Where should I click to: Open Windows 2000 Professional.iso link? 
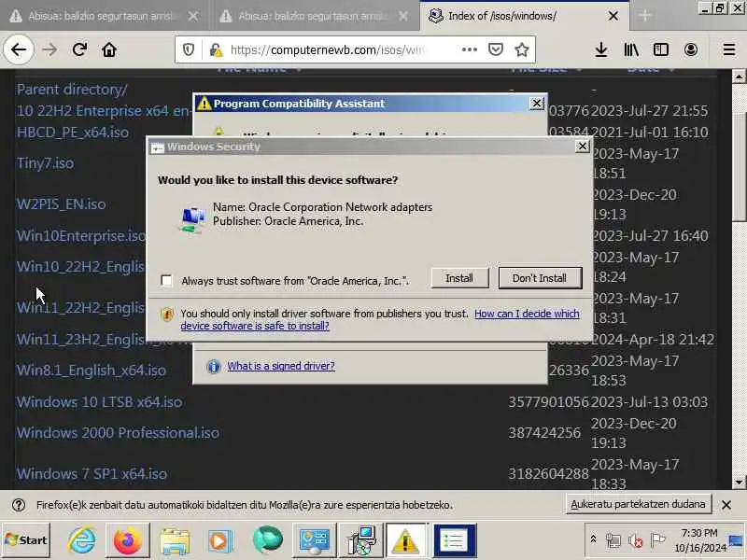click(118, 433)
